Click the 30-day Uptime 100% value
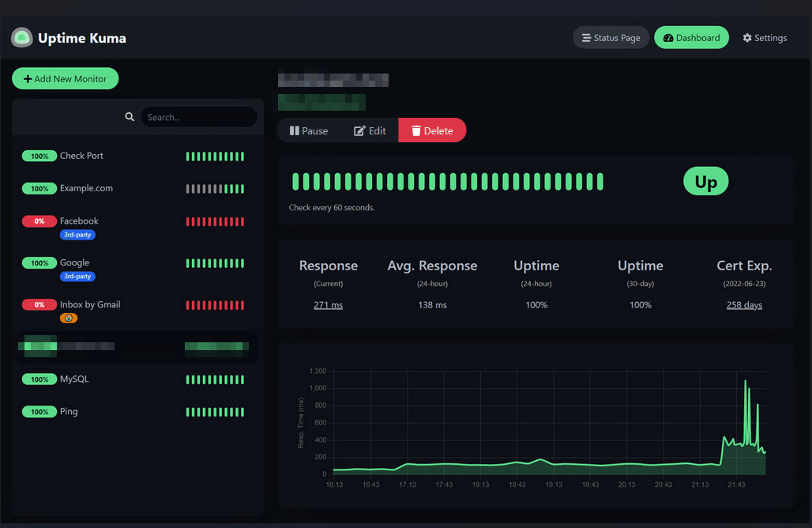Screen dimensions: 812x528 tap(641, 305)
